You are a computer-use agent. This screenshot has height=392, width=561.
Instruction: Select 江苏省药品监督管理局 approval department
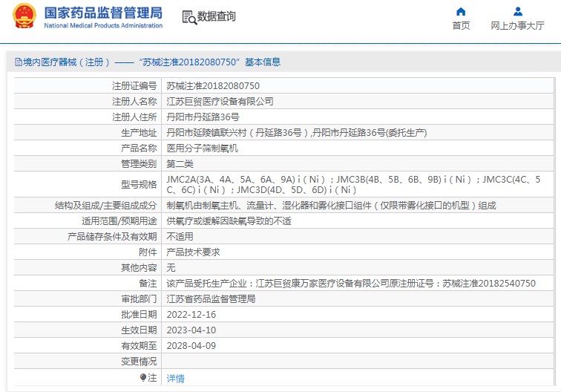pyautogui.click(x=211, y=299)
